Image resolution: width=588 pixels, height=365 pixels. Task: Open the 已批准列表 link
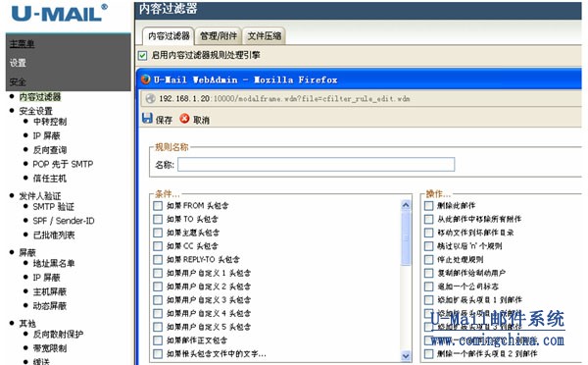pyautogui.click(x=54, y=235)
